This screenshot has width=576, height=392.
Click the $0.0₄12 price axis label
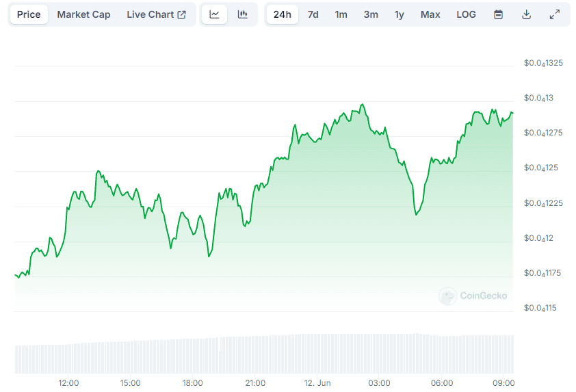coord(538,239)
